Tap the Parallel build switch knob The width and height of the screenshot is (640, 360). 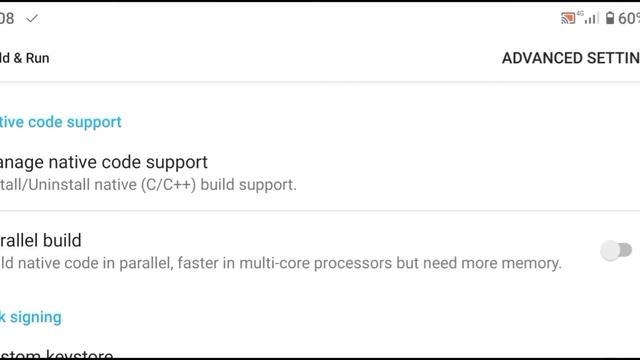tap(610, 251)
